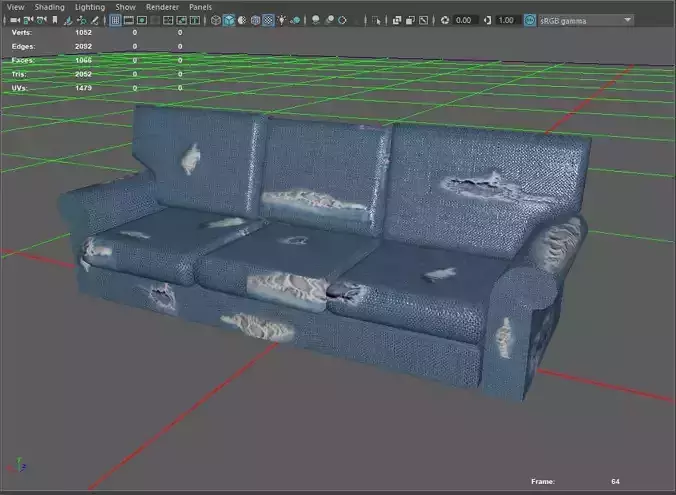Open the sRGB gamma dropdown
Viewport: 676px width, 495px height.
(x=585, y=20)
